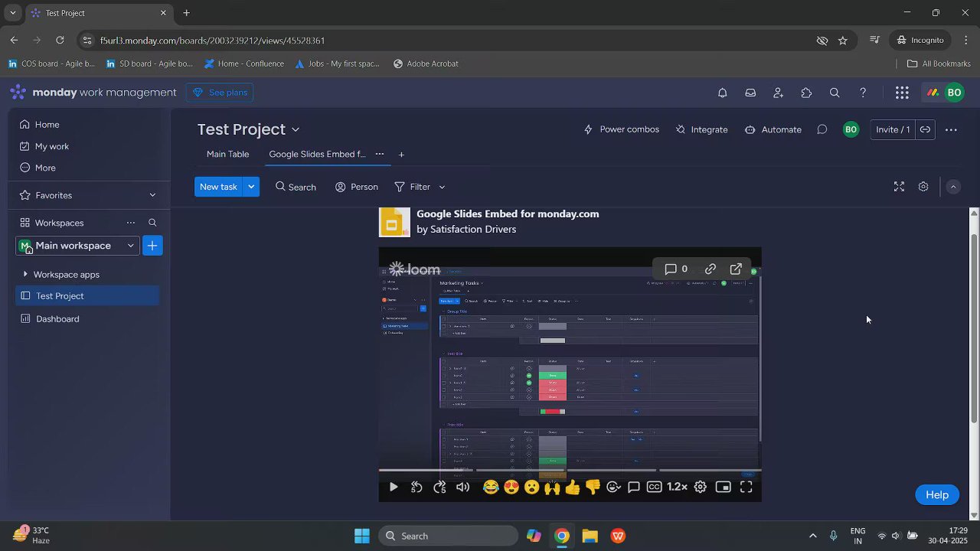Add a new board view
The image size is (980, 551).
click(x=401, y=155)
